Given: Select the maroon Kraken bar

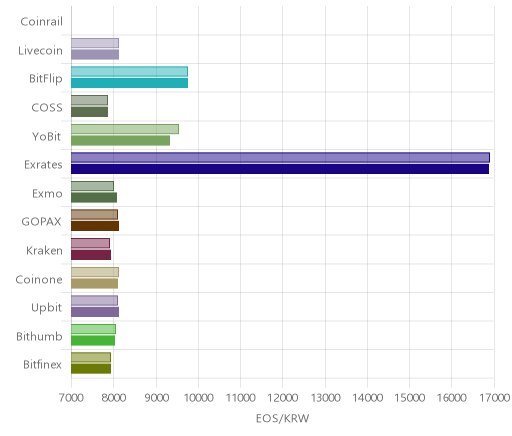Looking at the screenshot, I should pos(91,255).
